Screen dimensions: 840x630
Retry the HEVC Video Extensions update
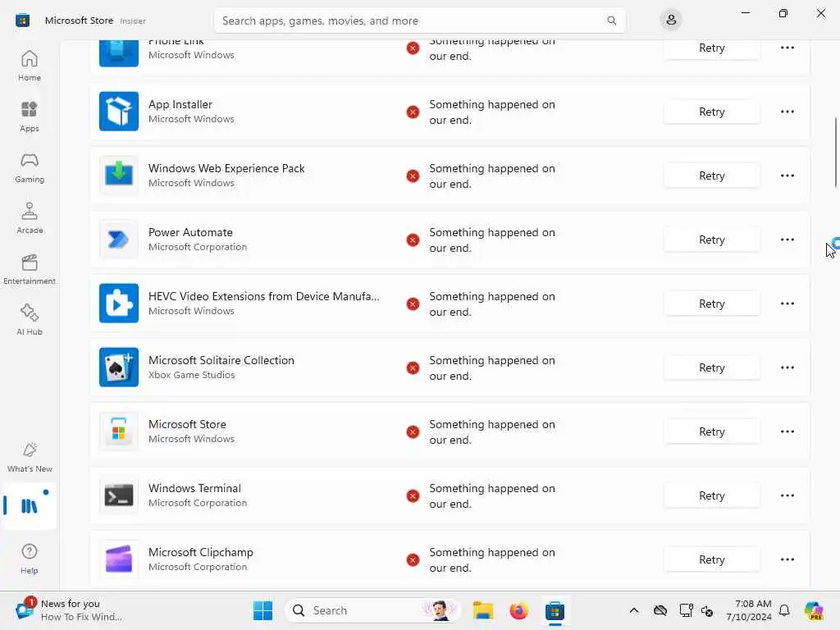click(711, 304)
